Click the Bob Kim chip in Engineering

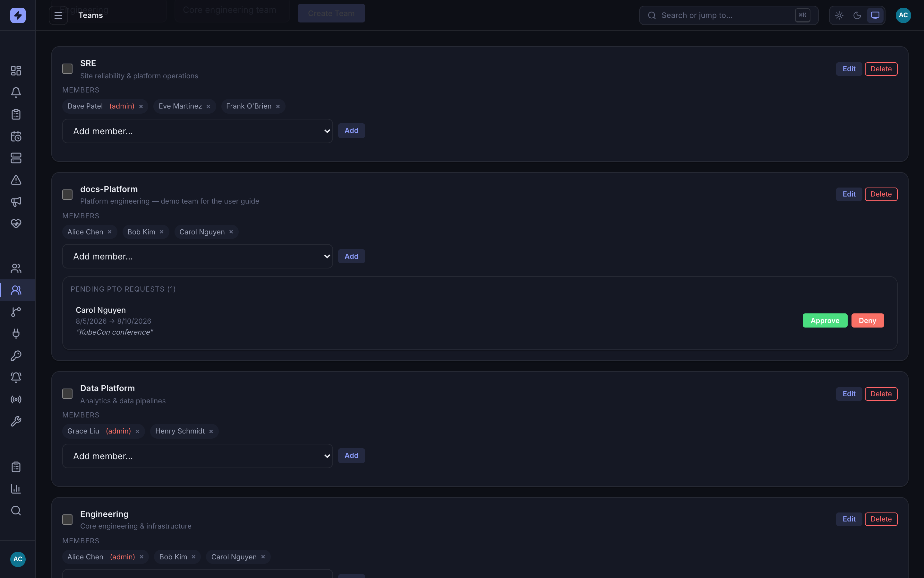point(177,557)
